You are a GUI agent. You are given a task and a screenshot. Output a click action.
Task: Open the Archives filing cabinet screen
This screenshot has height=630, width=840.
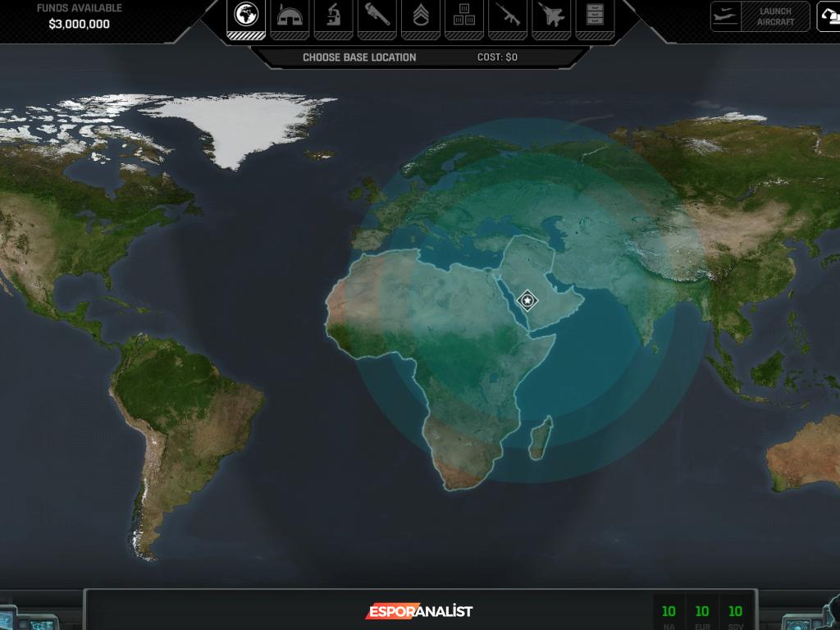pos(594,16)
